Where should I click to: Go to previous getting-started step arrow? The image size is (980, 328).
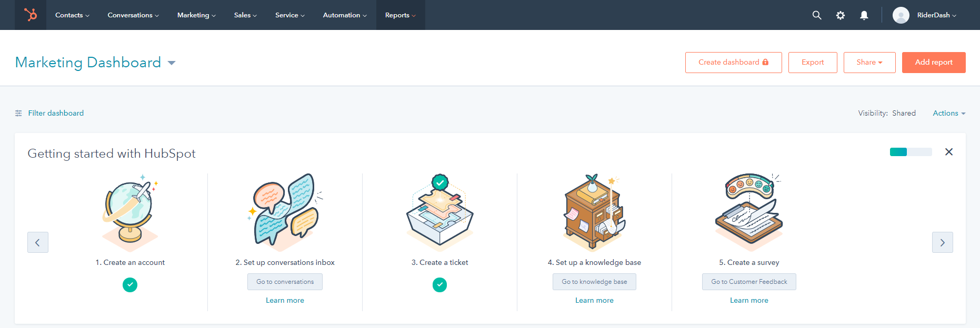click(38, 242)
